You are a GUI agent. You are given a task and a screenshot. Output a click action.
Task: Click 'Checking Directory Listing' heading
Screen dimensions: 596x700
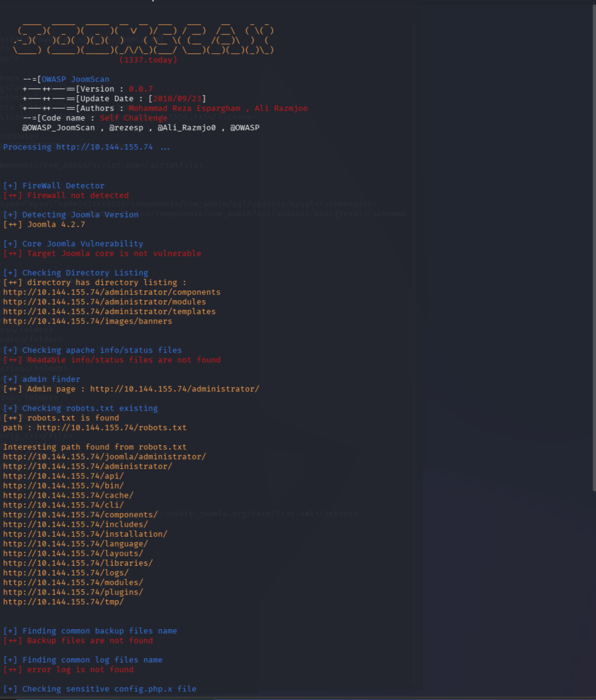pos(75,273)
